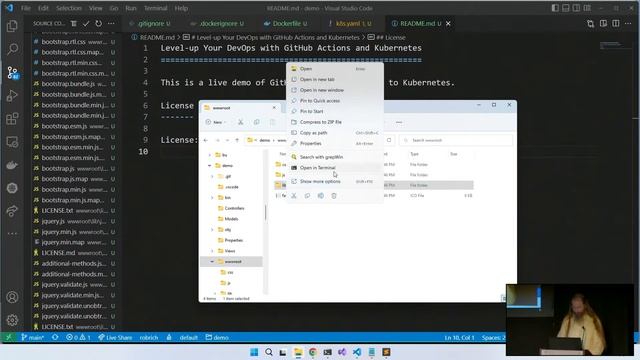The height and width of the screenshot is (360, 640).
Task: Toggle the primary side bar layout button
Action: 555,8
